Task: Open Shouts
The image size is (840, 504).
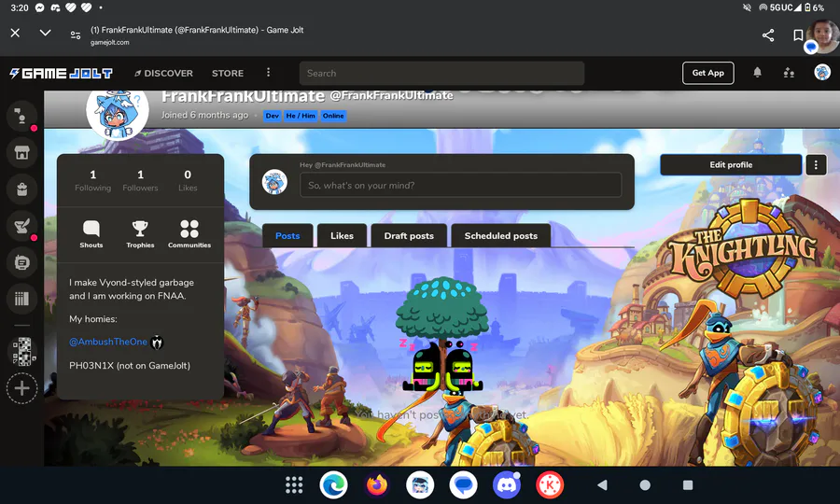Action: point(91,234)
